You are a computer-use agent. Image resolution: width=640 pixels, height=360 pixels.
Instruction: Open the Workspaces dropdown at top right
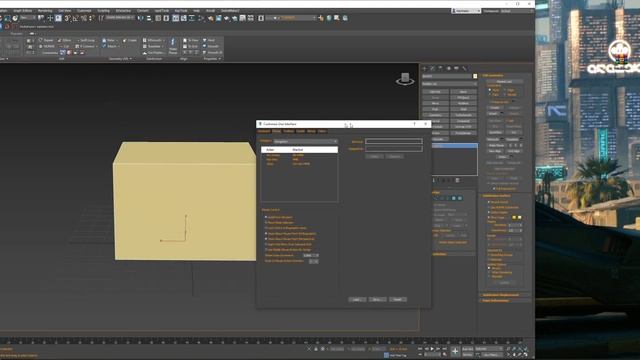[517, 11]
